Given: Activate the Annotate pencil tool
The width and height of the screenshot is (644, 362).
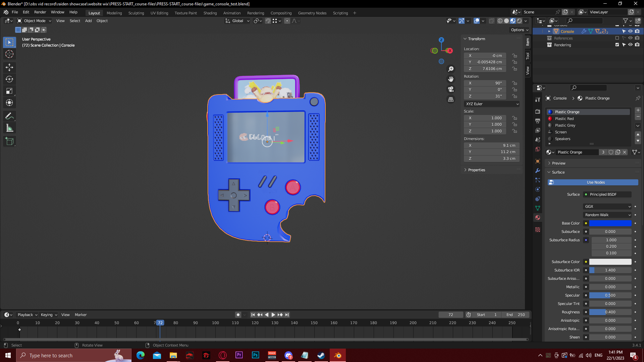Looking at the screenshot, I should click(9, 116).
